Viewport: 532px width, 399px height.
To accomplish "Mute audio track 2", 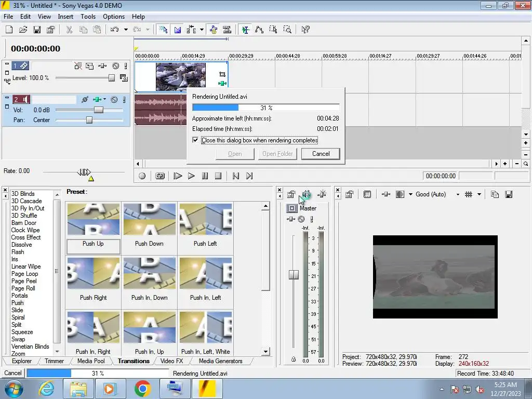I will click(x=114, y=100).
